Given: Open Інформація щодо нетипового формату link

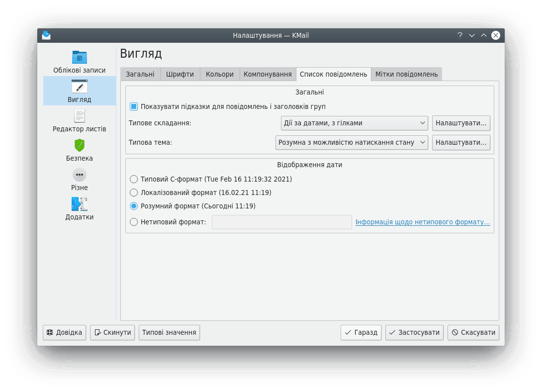Looking at the screenshot, I should pyautogui.click(x=422, y=222).
